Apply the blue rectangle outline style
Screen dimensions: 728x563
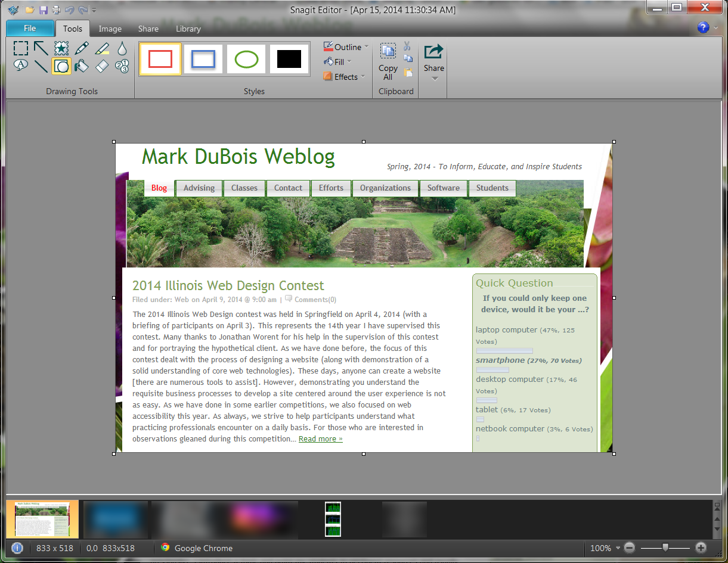(203, 59)
